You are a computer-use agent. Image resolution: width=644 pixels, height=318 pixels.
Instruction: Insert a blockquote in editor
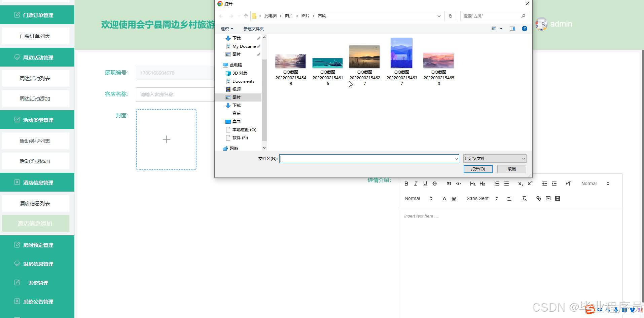[449, 184]
